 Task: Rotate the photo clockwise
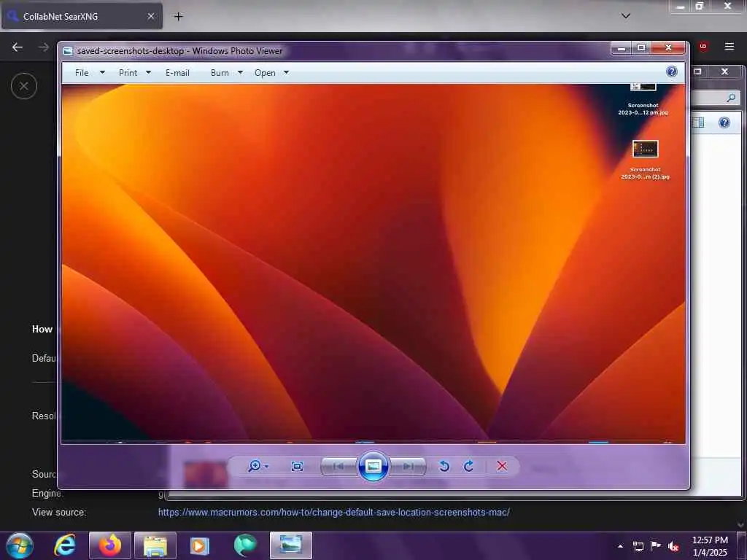point(469,466)
